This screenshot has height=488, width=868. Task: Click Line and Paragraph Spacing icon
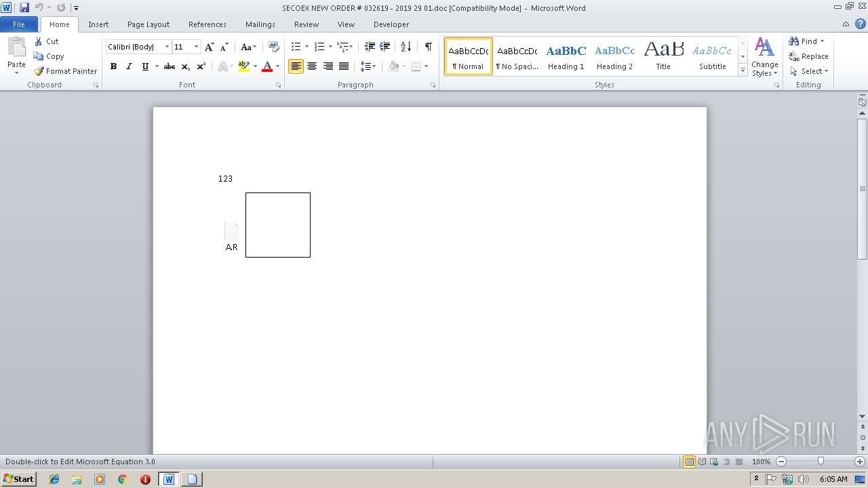(x=366, y=66)
